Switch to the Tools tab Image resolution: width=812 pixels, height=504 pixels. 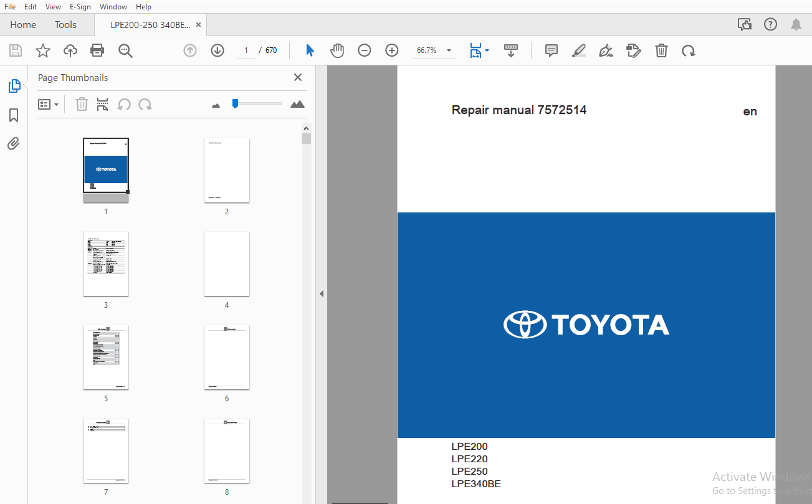65,25
